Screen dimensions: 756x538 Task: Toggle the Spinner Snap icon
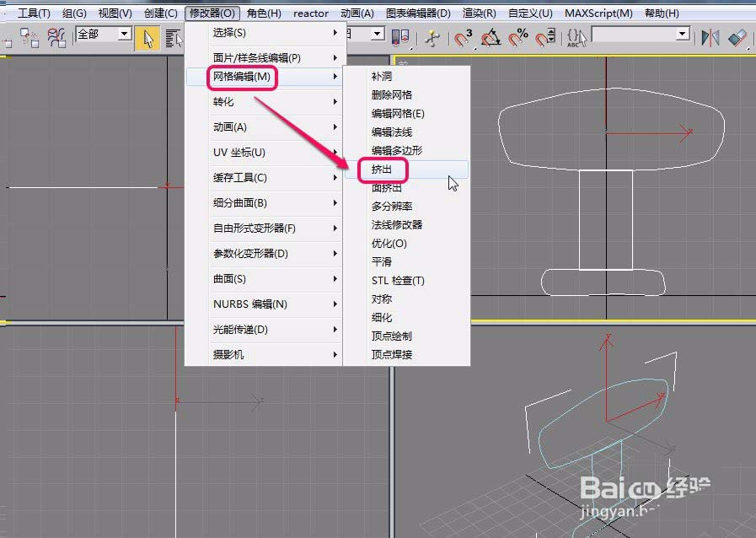coord(545,37)
